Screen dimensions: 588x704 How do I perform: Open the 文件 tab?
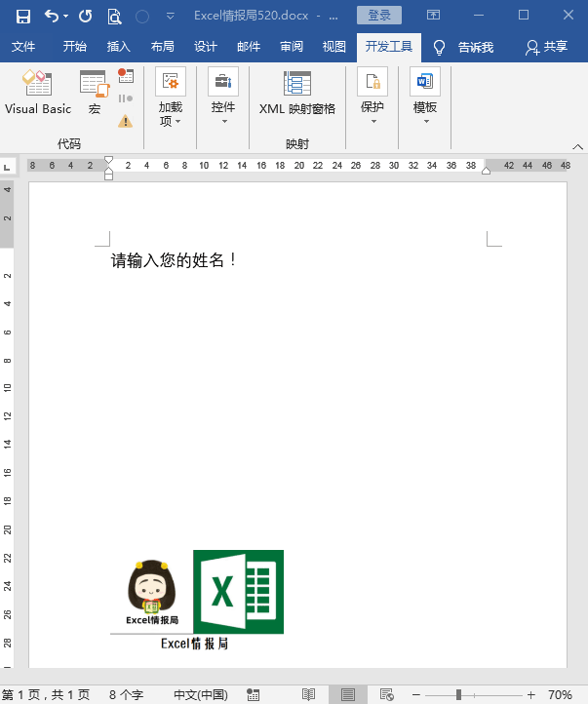click(22, 46)
